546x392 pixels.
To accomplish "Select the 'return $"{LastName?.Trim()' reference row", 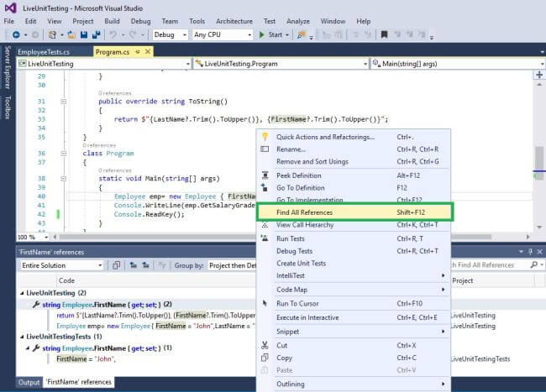I will [156, 316].
